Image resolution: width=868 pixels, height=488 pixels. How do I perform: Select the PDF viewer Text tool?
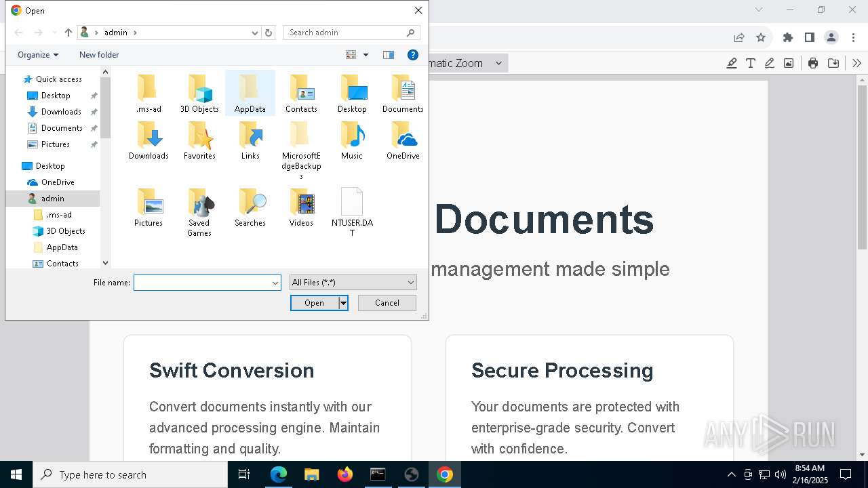[x=751, y=63]
